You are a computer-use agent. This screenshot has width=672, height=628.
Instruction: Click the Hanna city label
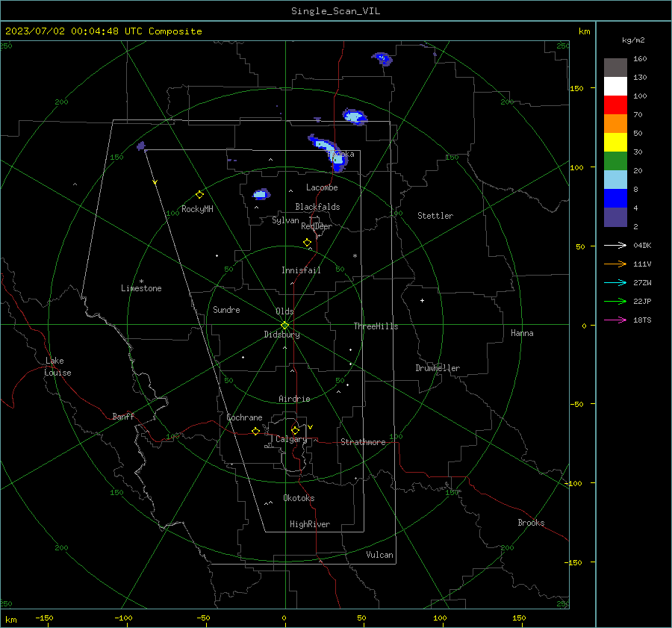(522, 333)
